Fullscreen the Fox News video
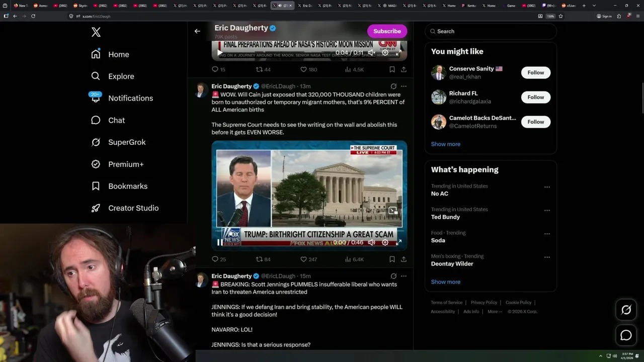Image resolution: width=644 pixels, height=362 pixels. (x=398, y=242)
